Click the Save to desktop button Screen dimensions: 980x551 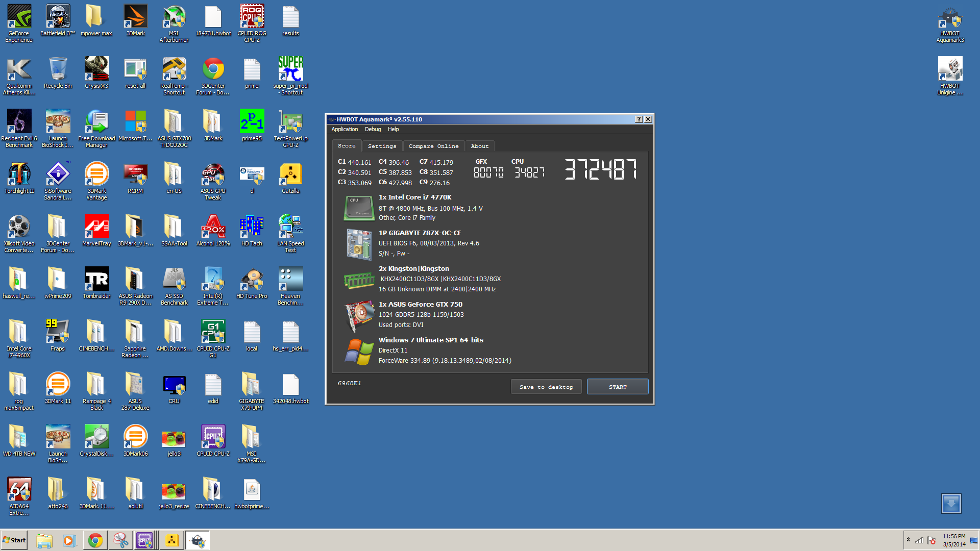coord(546,387)
